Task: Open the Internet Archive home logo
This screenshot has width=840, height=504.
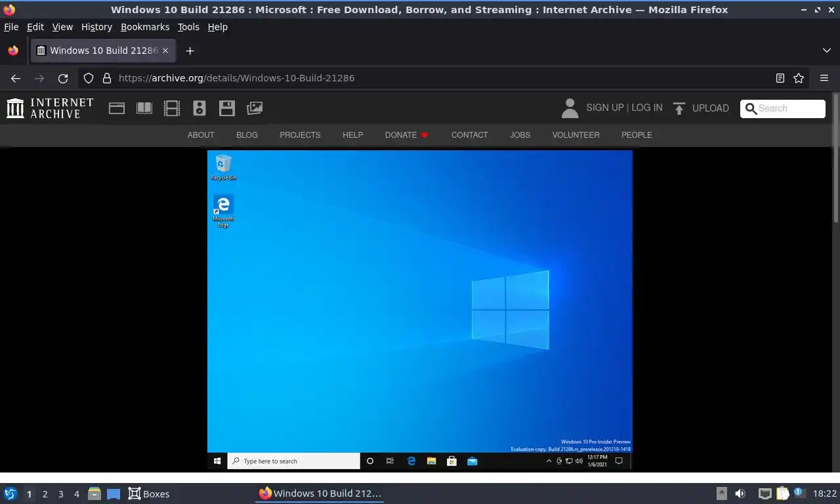Action: (50, 108)
